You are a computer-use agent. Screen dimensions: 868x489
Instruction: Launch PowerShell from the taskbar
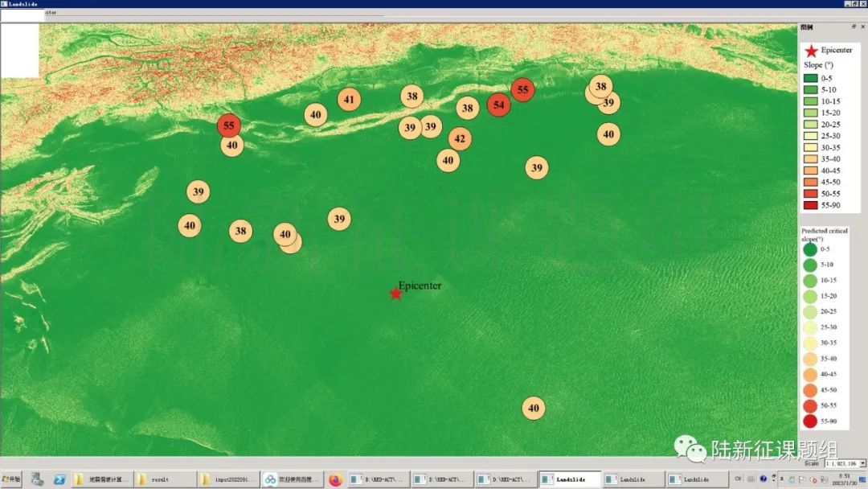(59, 480)
